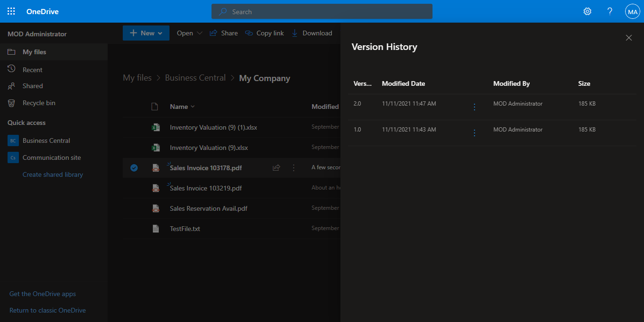Click the Share toolbar icon
Image resolution: width=644 pixels, height=322 pixels.
(223, 33)
